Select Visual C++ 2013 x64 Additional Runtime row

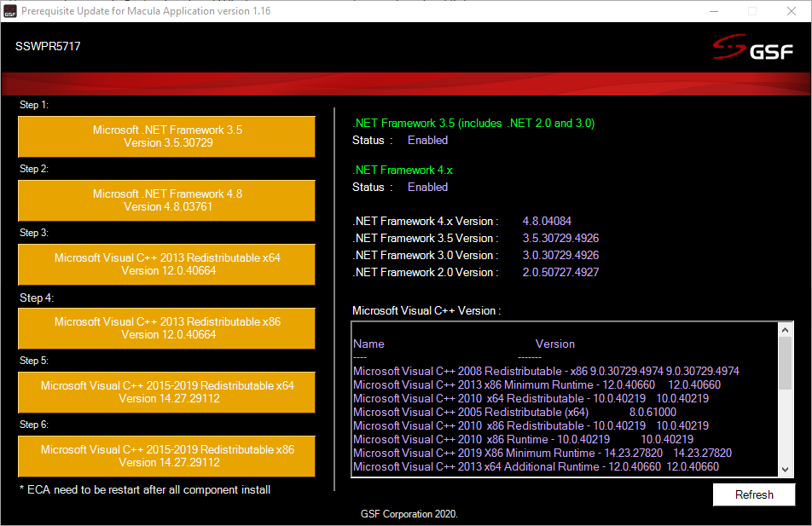tap(536, 466)
